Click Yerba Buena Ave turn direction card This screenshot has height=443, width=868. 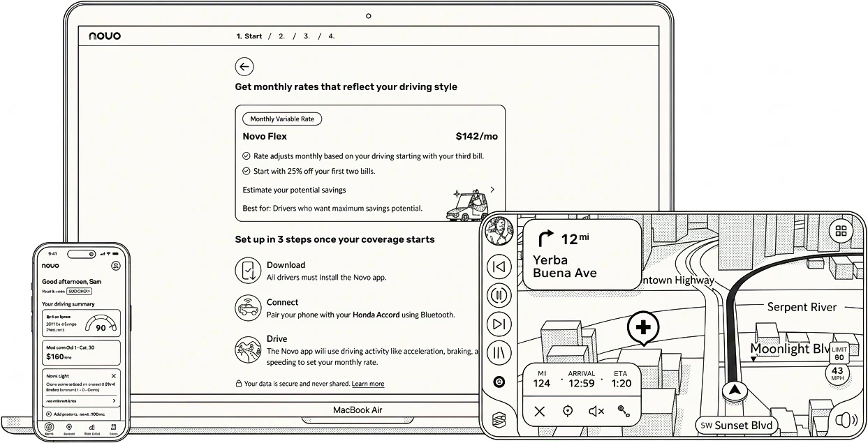(x=581, y=254)
